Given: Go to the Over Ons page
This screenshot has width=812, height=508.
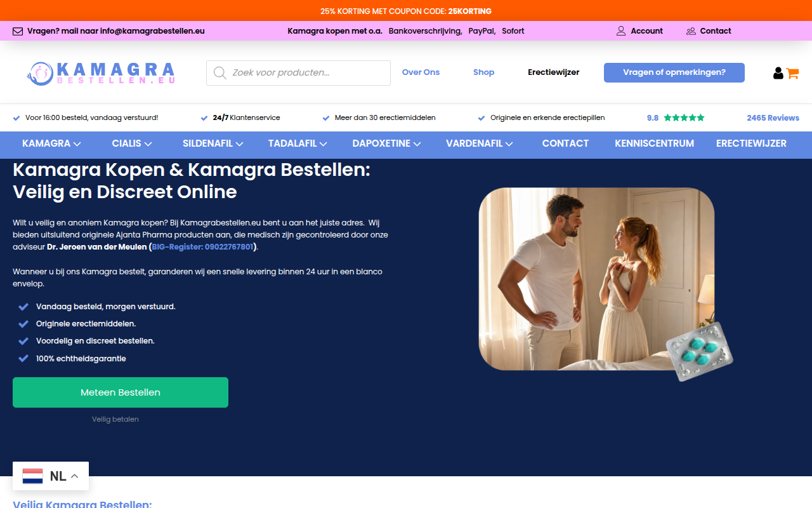Looking at the screenshot, I should tap(421, 72).
